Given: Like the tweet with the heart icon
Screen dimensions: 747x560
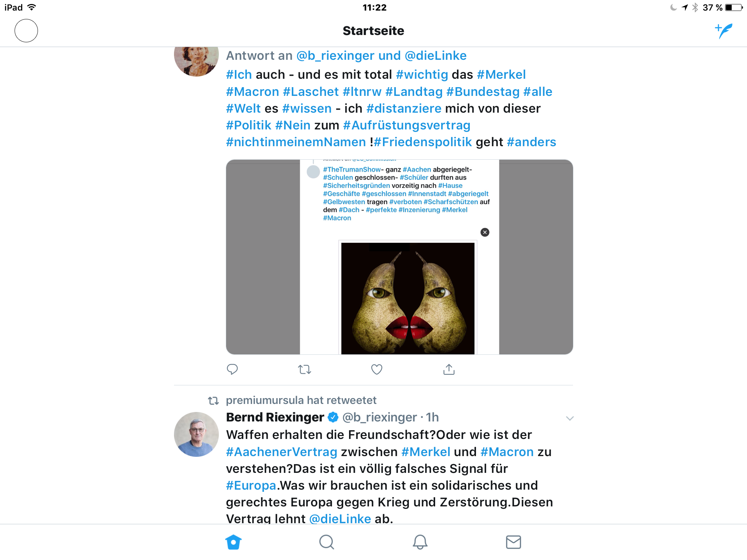Looking at the screenshot, I should 377,369.
